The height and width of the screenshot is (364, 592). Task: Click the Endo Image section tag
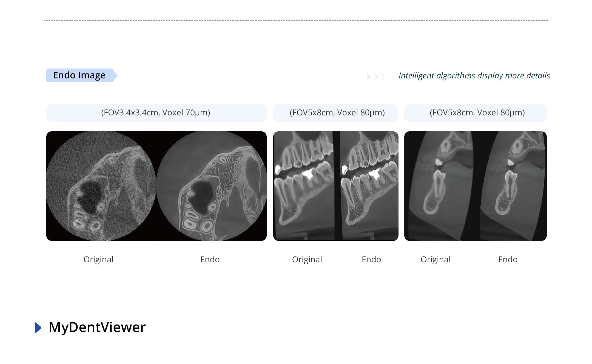[x=79, y=75]
